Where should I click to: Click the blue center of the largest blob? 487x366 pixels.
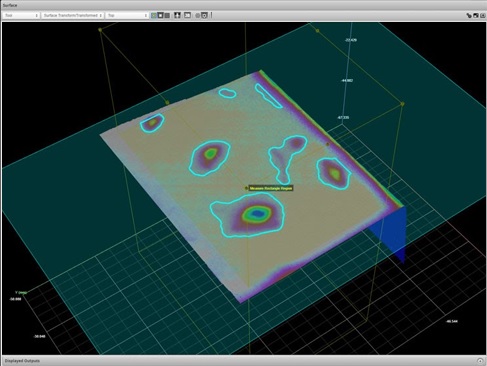pyautogui.click(x=256, y=214)
